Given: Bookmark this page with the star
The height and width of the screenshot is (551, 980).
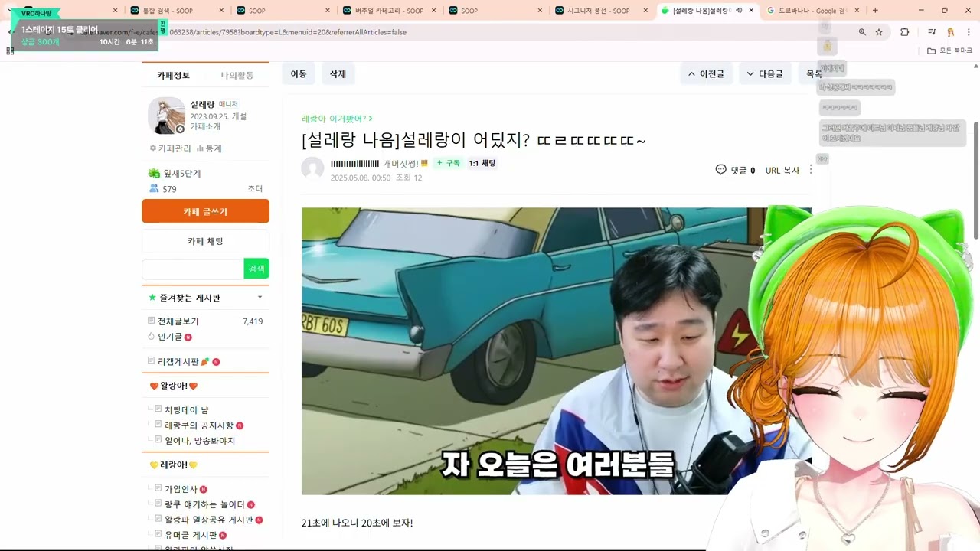Looking at the screenshot, I should [879, 32].
